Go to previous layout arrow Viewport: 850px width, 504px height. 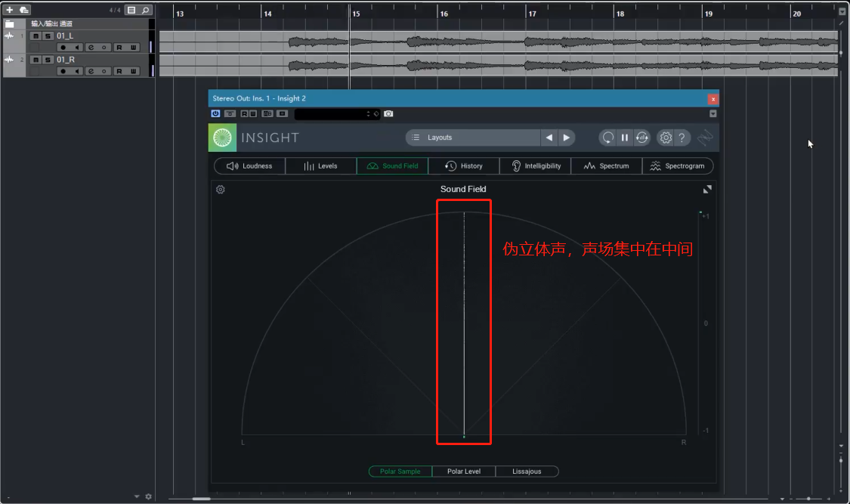click(549, 138)
